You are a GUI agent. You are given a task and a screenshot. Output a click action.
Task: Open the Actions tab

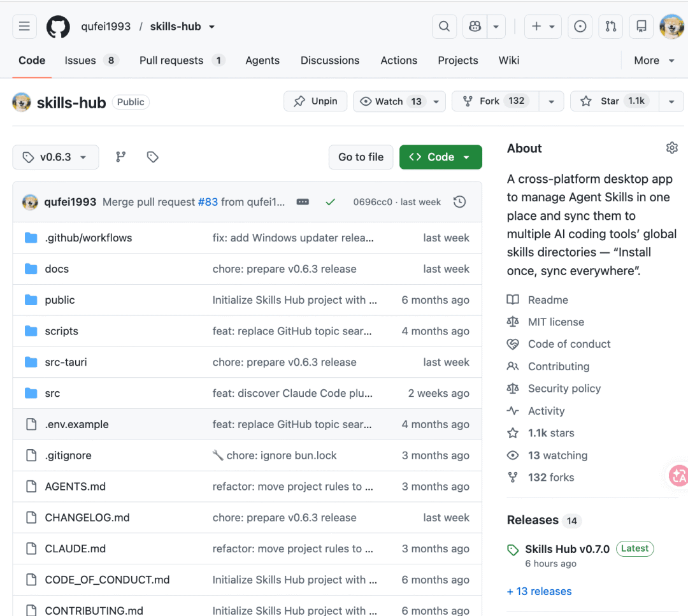pyautogui.click(x=399, y=60)
